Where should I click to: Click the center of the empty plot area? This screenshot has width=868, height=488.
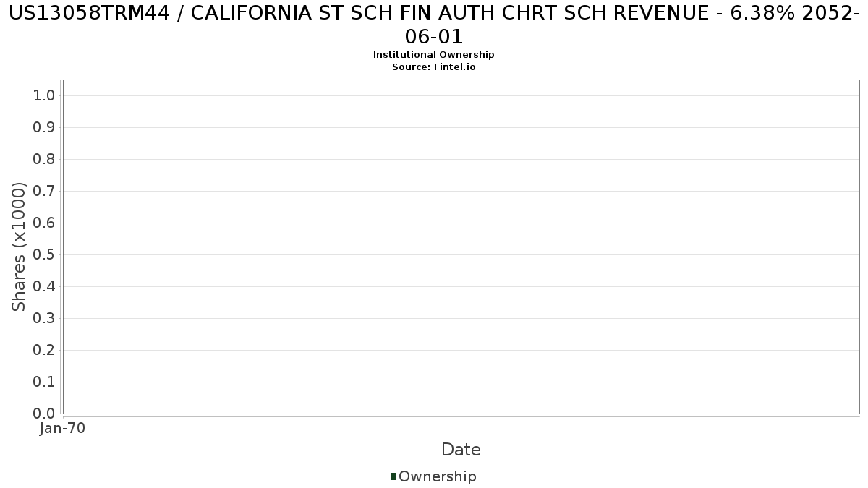click(461, 247)
